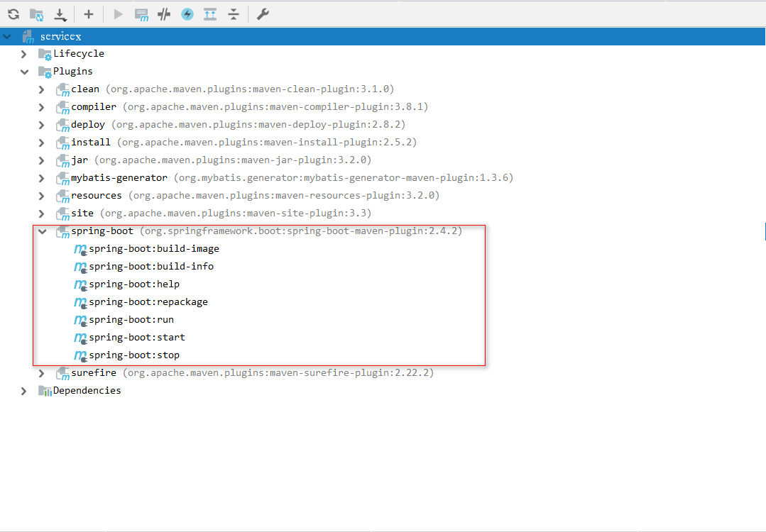Expand the jar plugin node
The image size is (766, 532).
coord(41,160)
